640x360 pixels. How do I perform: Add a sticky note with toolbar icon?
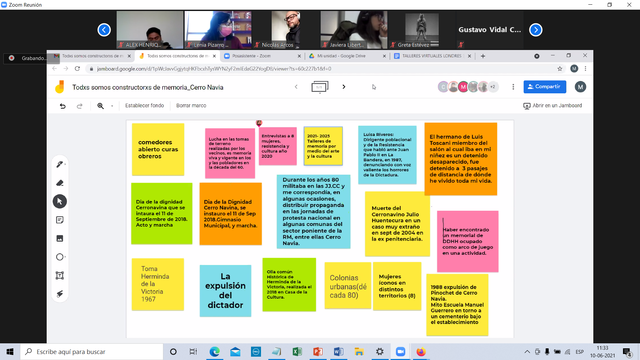pos(60,220)
